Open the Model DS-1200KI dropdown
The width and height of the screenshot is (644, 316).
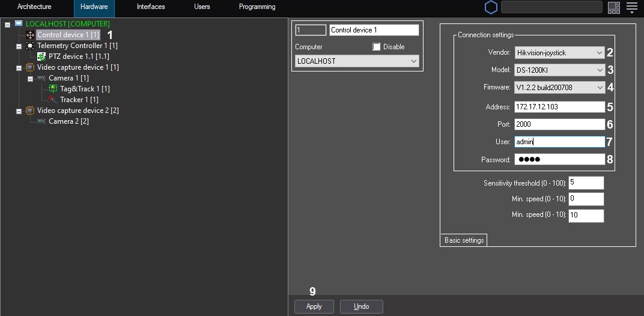tap(559, 70)
